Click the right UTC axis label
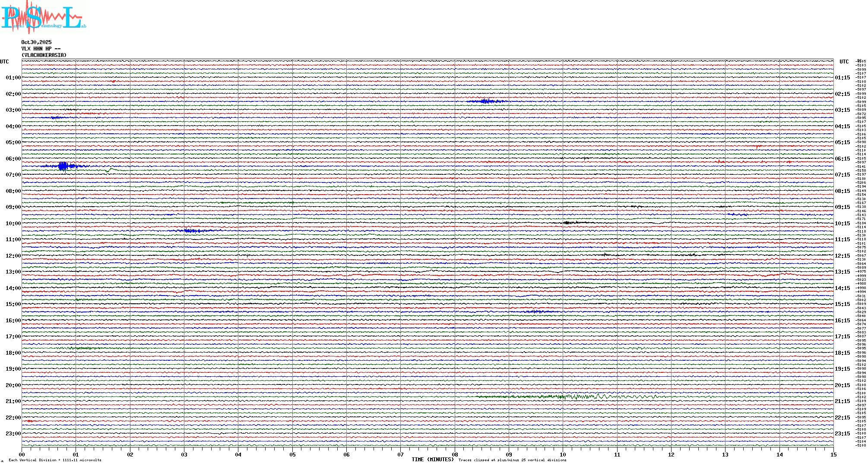The height and width of the screenshot is (466, 868). point(844,62)
